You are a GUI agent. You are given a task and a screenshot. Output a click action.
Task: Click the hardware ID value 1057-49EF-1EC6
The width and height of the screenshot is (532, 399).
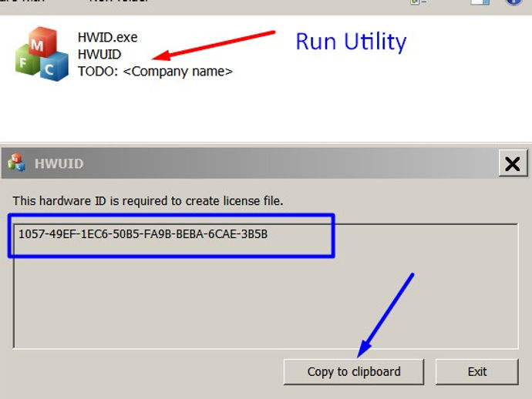pos(143,234)
